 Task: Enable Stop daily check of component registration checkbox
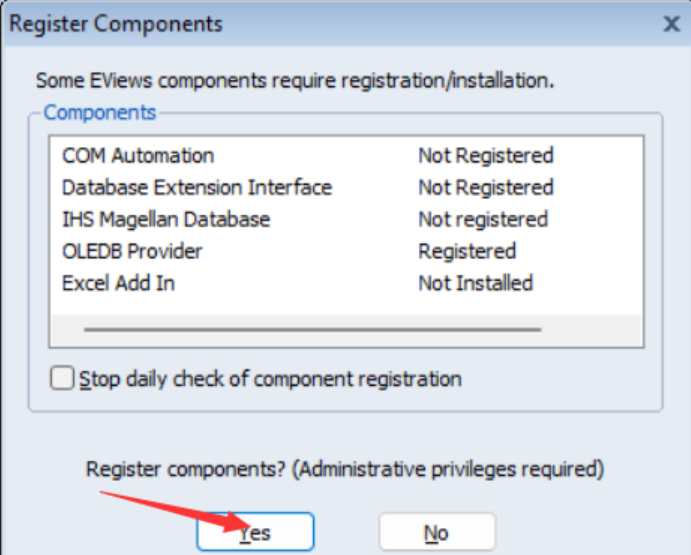pyautogui.click(x=63, y=378)
